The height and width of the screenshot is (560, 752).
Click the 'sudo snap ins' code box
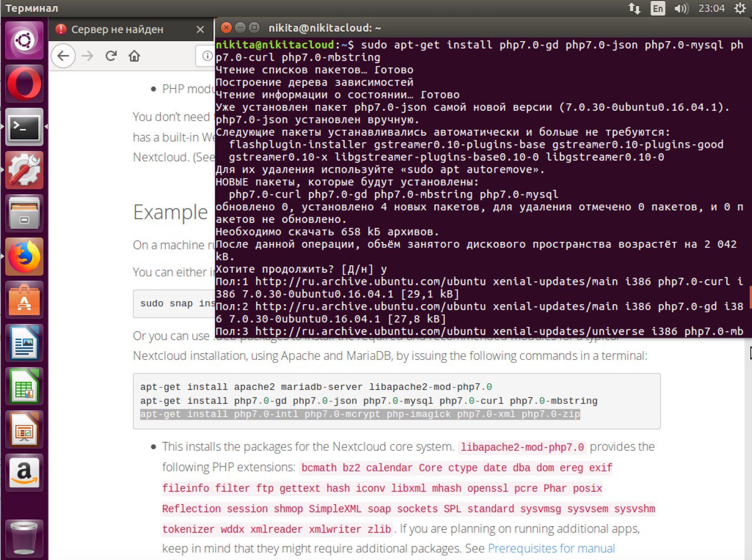point(174,303)
